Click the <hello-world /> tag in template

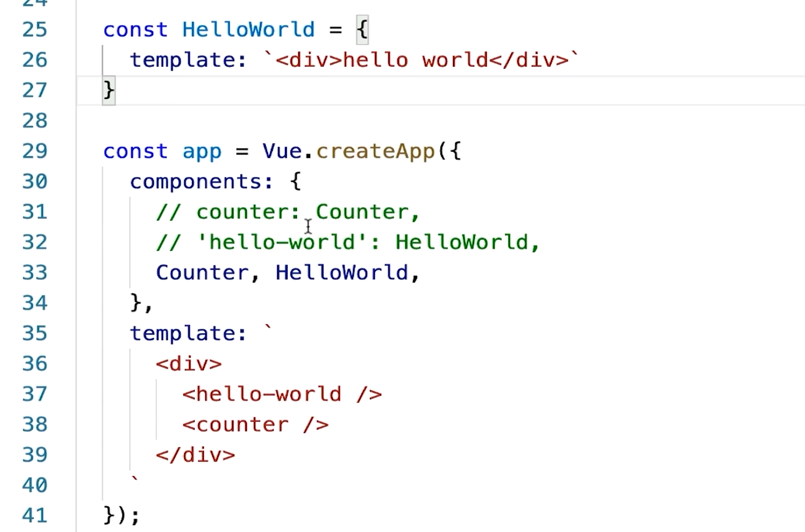pos(282,394)
